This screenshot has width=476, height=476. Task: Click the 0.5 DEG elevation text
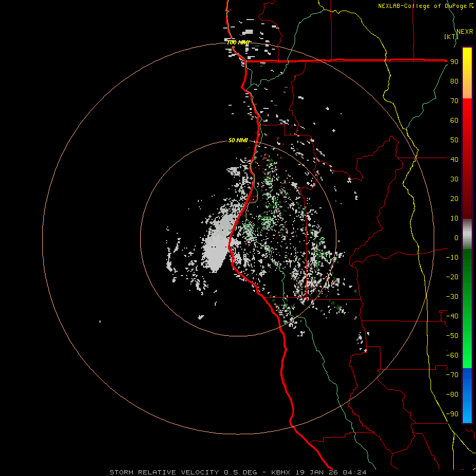coord(240,472)
